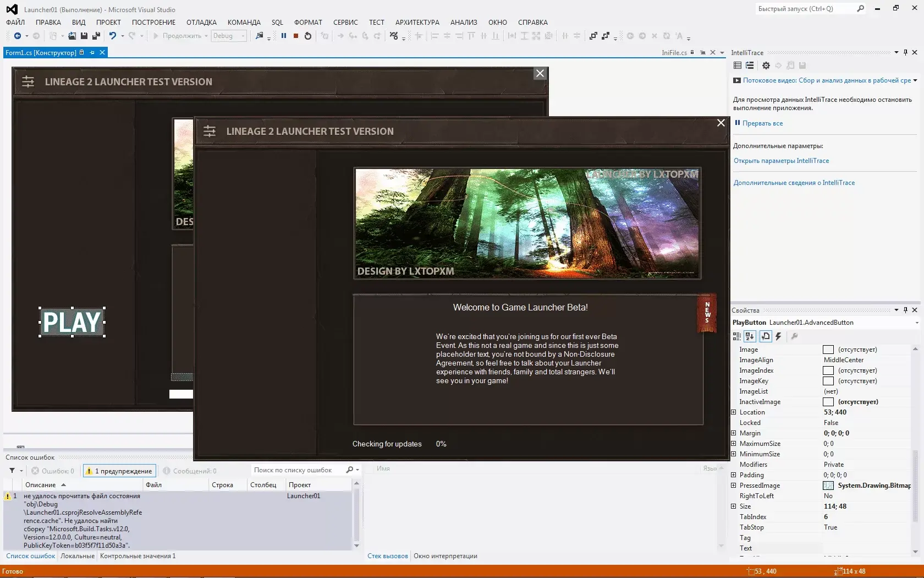Screen dimensions: 924x578
Task: Open Дополнительные сведения о IntelliTrace link
Action: 794,183
